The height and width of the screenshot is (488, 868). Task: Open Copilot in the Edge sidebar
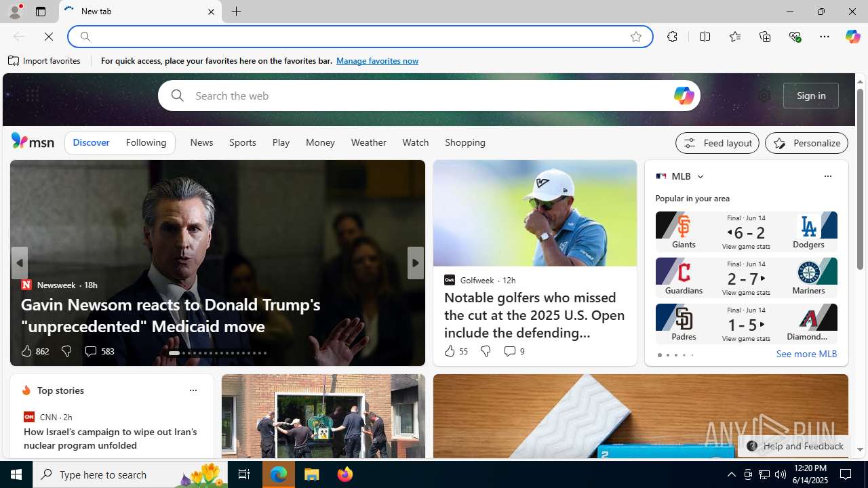[852, 37]
